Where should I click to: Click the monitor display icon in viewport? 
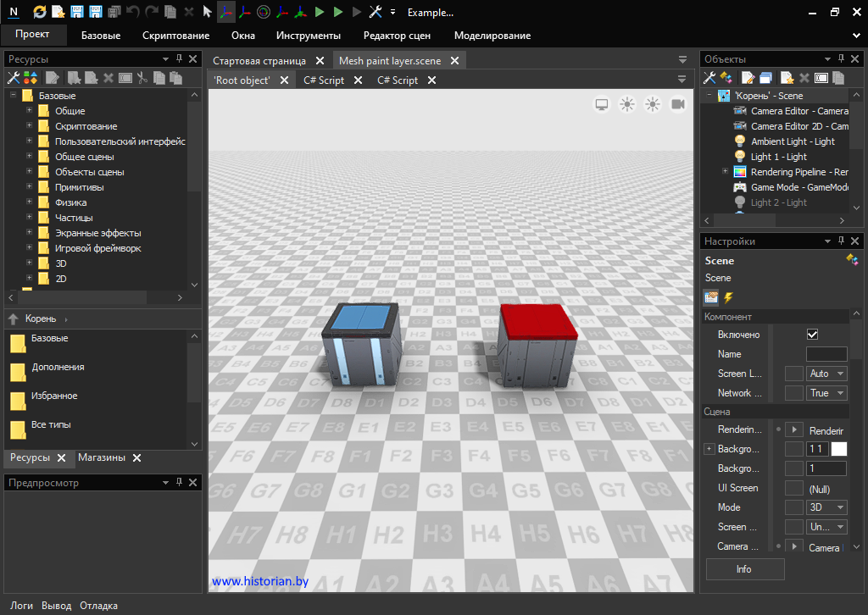pos(602,104)
